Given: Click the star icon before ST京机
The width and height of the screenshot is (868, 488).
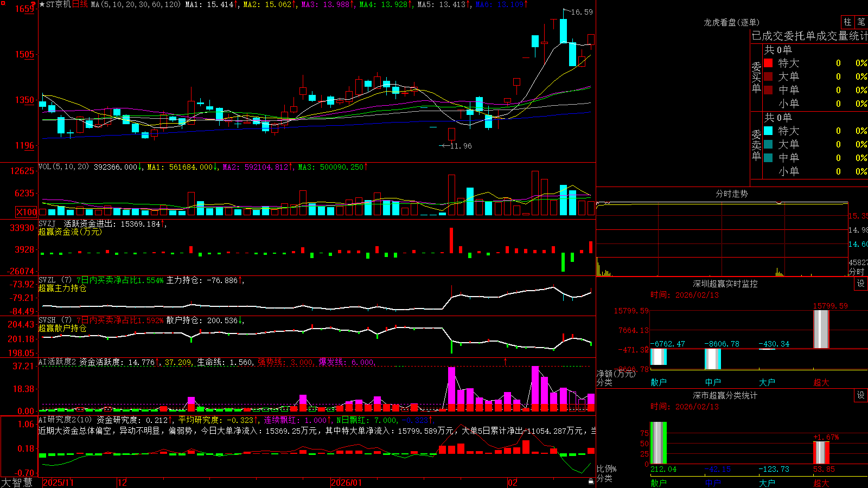Looking at the screenshot, I should pyautogui.click(x=42, y=4).
